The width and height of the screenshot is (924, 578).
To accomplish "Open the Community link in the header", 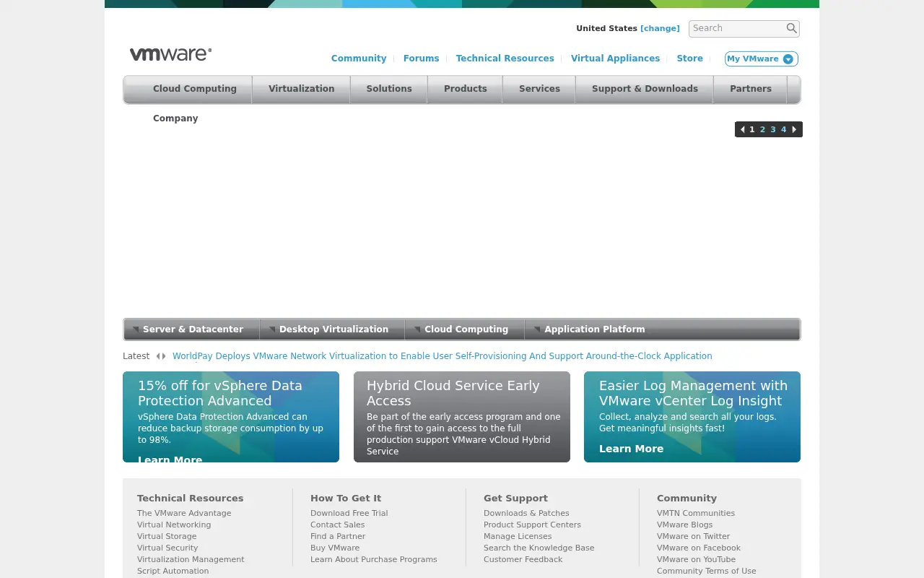I will click(359, 59).
